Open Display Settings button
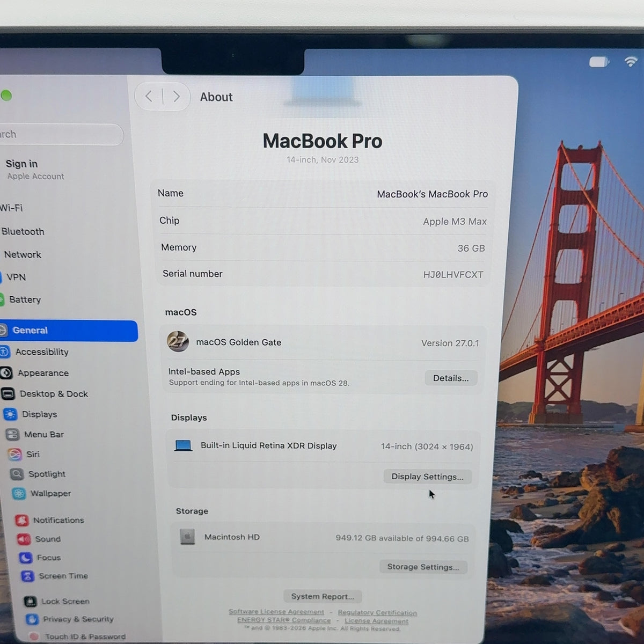This screenshot has width=644, height=644. (427, 477)
